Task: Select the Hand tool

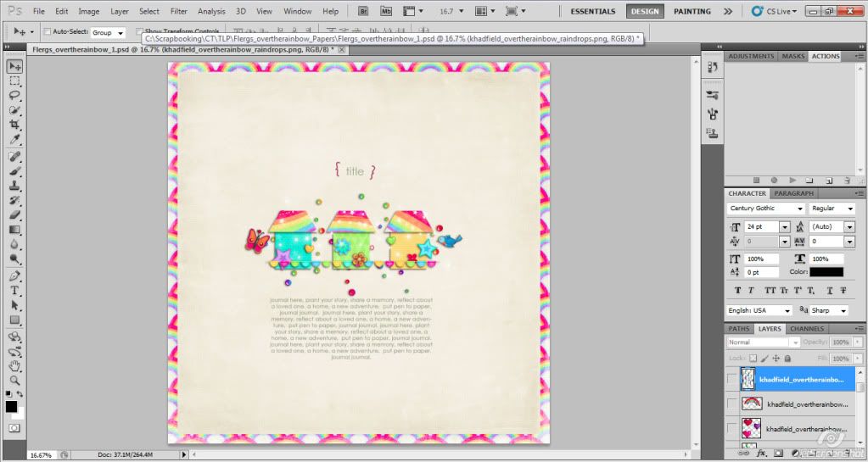Action: coord(14,366)
